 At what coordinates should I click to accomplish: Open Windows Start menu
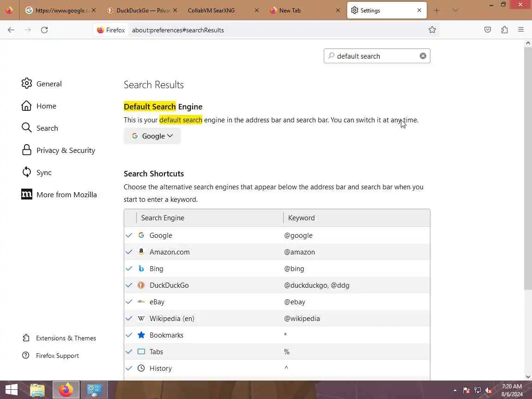click(11, 389)
